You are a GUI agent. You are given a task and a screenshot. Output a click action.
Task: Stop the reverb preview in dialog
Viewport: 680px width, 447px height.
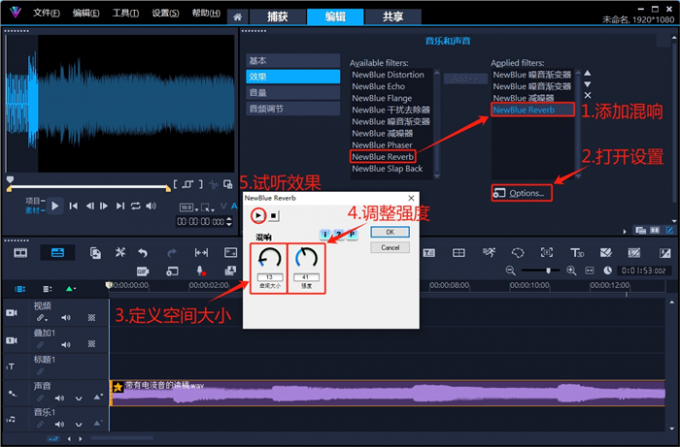pyautogui.click(x=273, y=215)
